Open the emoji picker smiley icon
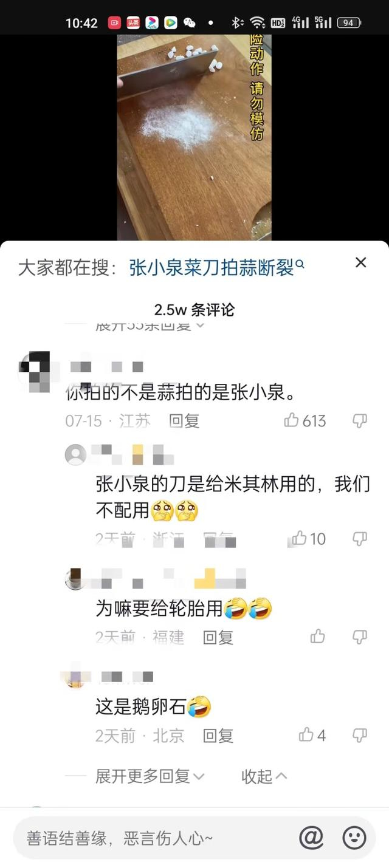 [354, 838]
